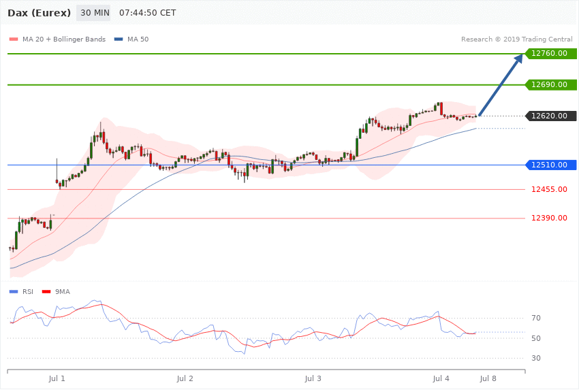Screen dimensions: 579x392
Task: Click the Jul 4 date label
Action: pos(441,378)
